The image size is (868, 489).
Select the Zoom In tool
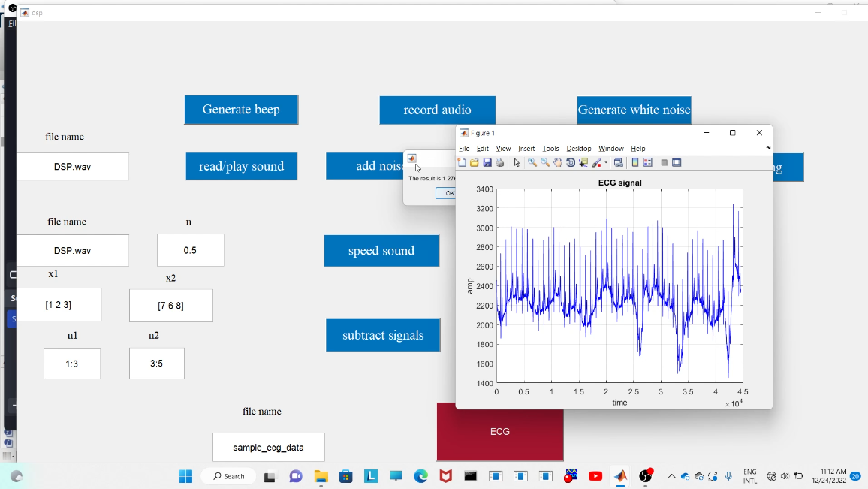pos(531,162)
